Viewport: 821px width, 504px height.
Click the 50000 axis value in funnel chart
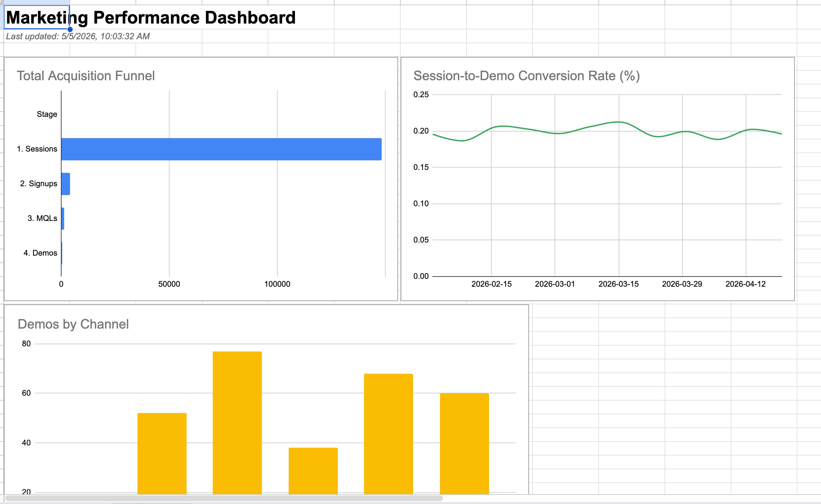coord(169,284)
